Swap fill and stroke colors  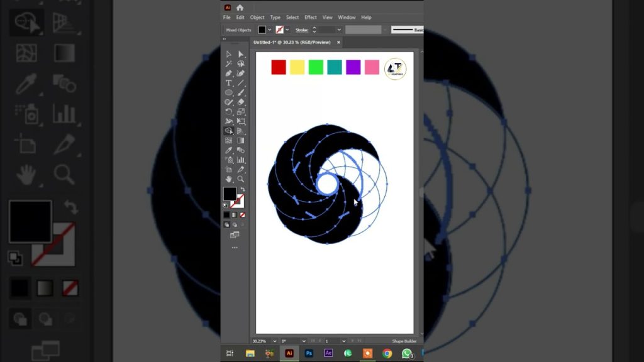pos(241,189)
